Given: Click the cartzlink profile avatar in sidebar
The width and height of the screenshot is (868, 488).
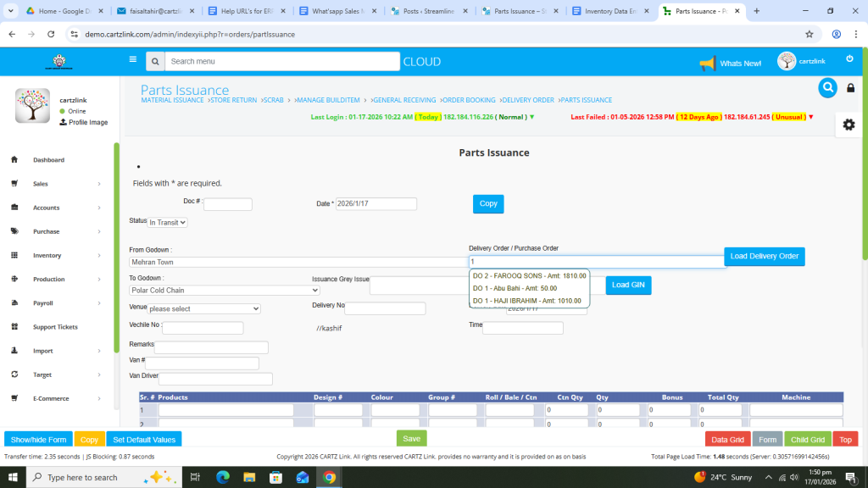Looking at the screenshot, I should [x=32, y=107].
